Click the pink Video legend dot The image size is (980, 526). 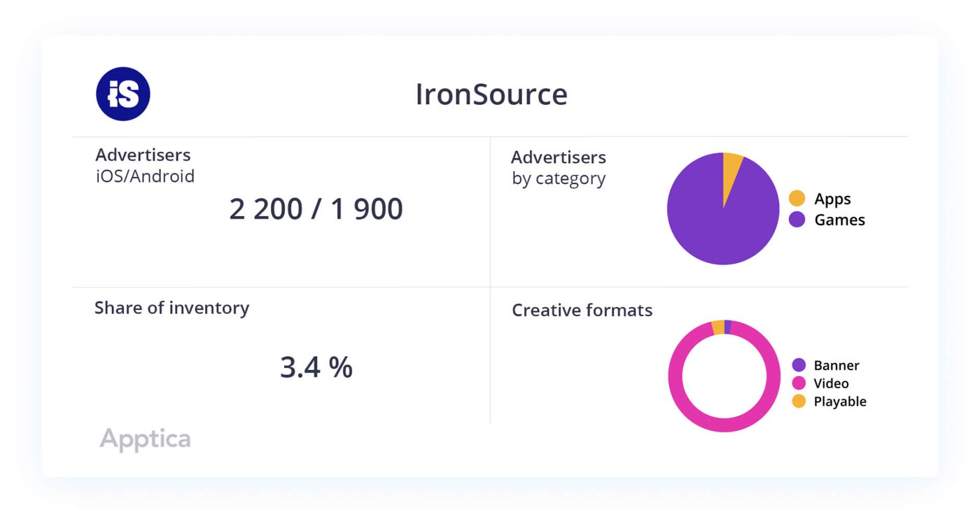(799, 383)
